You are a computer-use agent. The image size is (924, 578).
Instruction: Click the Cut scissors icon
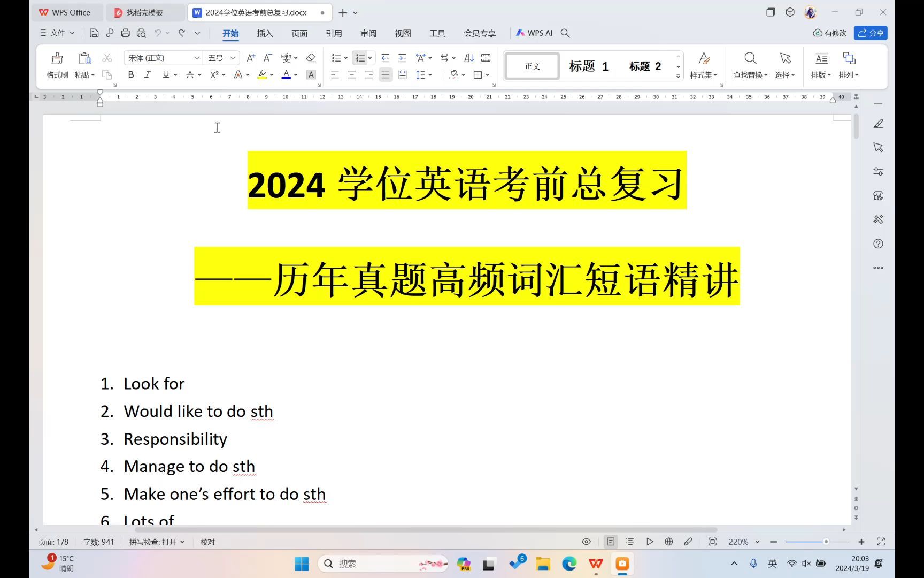point(107,58)
